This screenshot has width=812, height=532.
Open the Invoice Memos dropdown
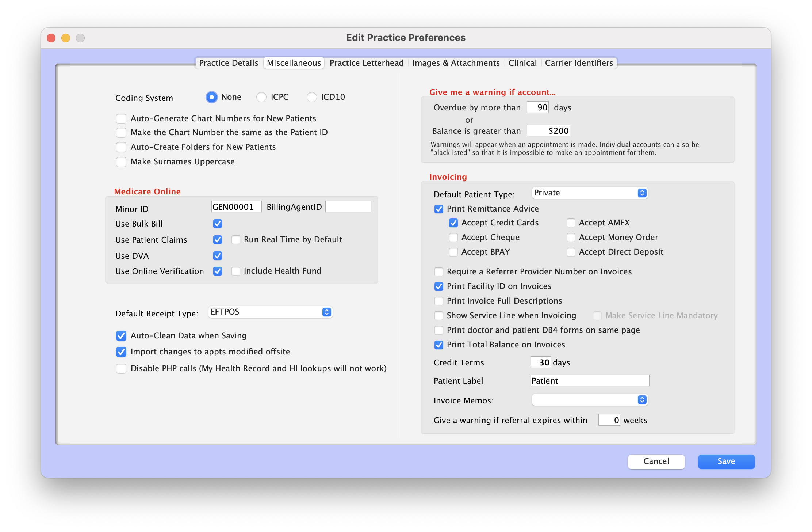click(590, 400)
